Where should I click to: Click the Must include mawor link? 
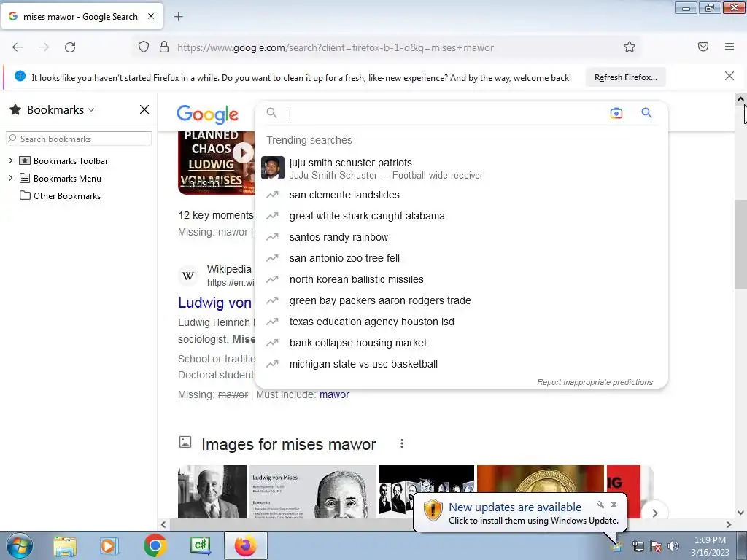point(334,394)
